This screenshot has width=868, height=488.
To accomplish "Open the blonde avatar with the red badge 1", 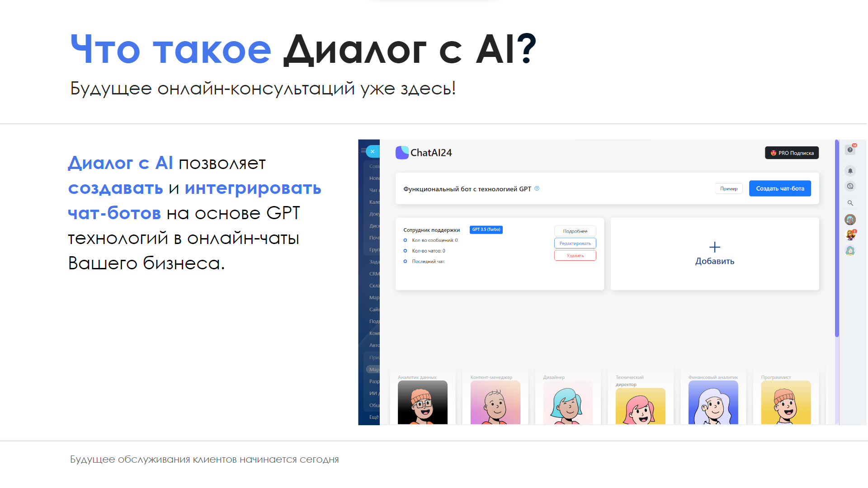I will coord(850,235).
